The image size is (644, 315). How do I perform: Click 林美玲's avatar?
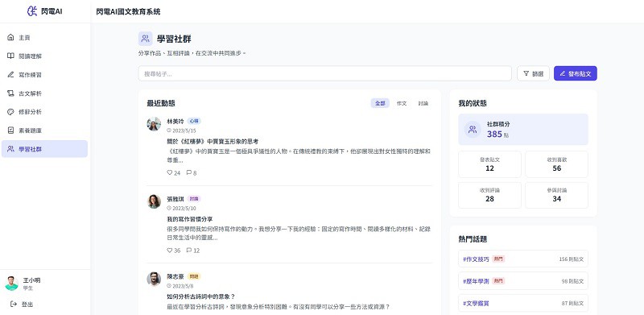[154, 124]
